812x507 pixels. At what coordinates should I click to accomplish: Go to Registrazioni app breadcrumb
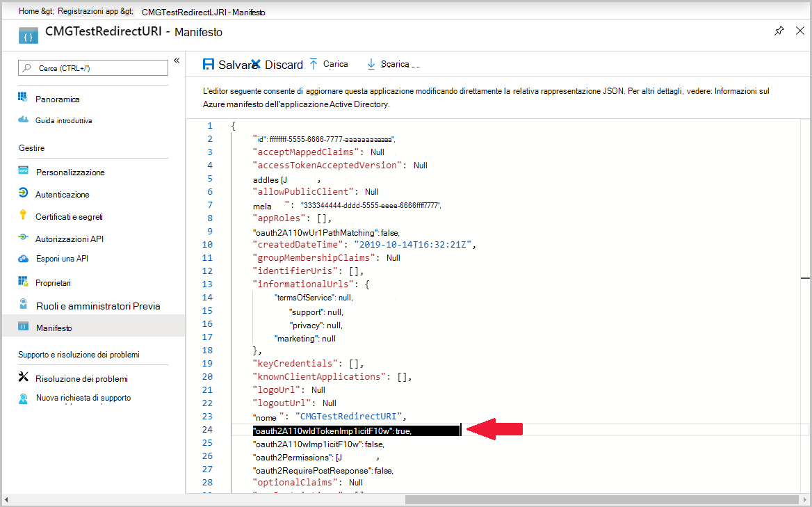pyautogui.click(x=88, y=11)
